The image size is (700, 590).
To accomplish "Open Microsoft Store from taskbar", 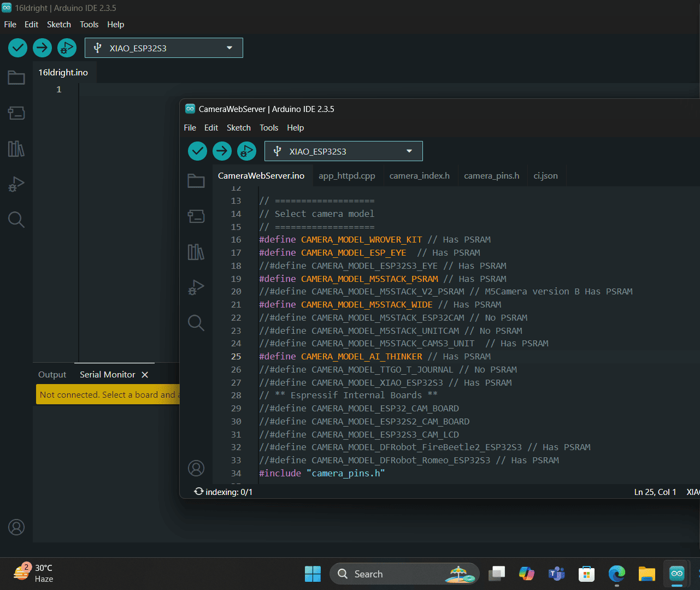I will tap(587, 574).
